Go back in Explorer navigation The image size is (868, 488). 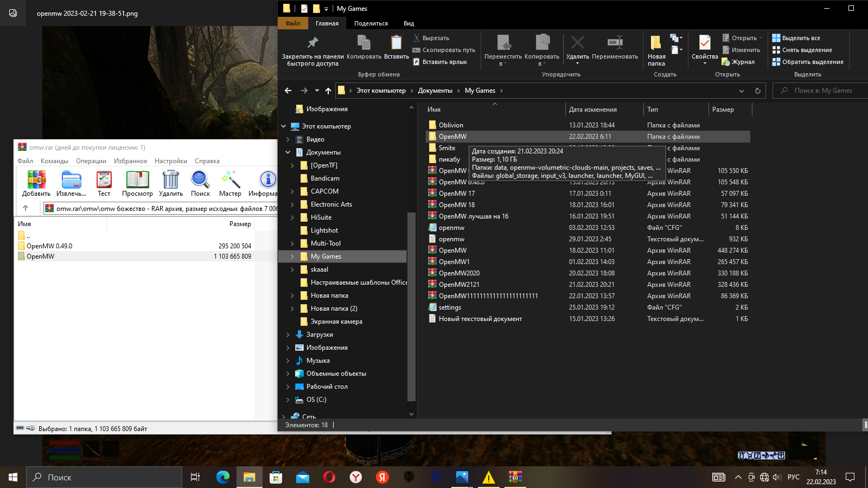tap(288, 91)
